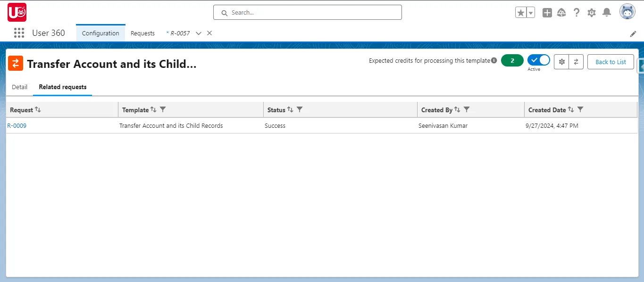This screenshot has width=644, height=282.
Task: Disable the Active toggle
Action: tap(538, 60)
